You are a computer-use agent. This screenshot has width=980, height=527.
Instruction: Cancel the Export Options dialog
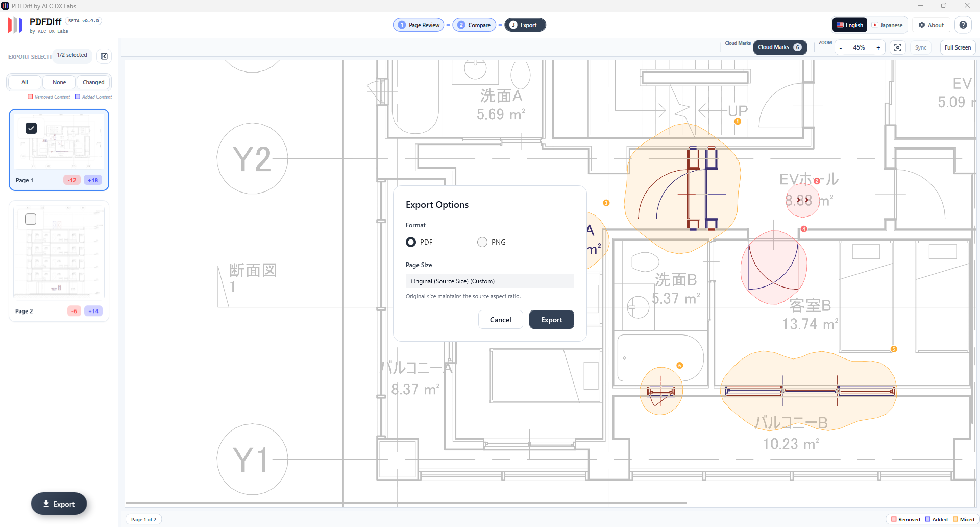[x=500, y=320]
